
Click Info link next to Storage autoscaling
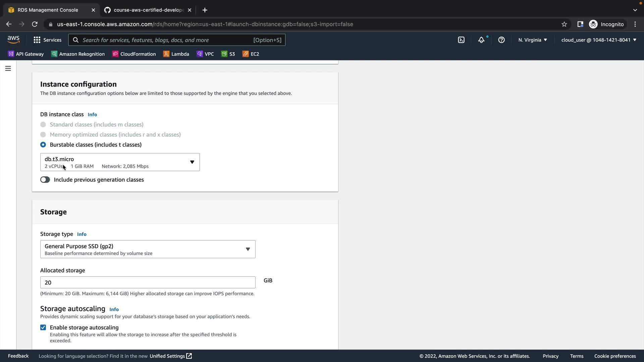114,309
